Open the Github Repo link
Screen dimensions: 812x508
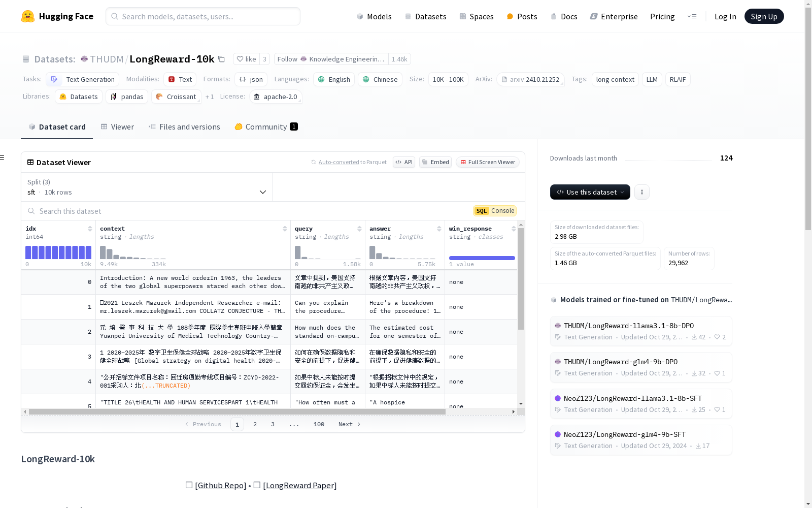click(x=221, y=485)
